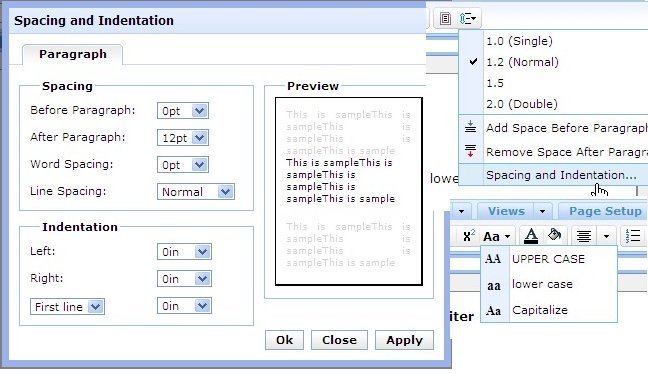Click the paragraph Preview box
Screen dimensions: 648x374
click(349, 191)
